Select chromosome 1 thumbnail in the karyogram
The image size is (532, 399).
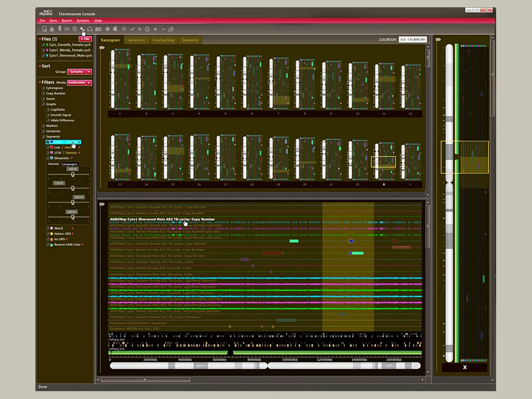point(120,79)
